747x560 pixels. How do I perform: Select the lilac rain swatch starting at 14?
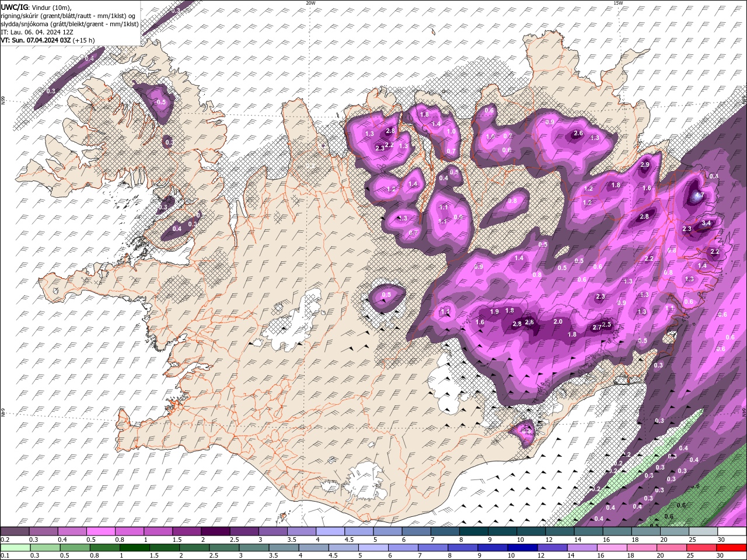(x=582, y=547)
